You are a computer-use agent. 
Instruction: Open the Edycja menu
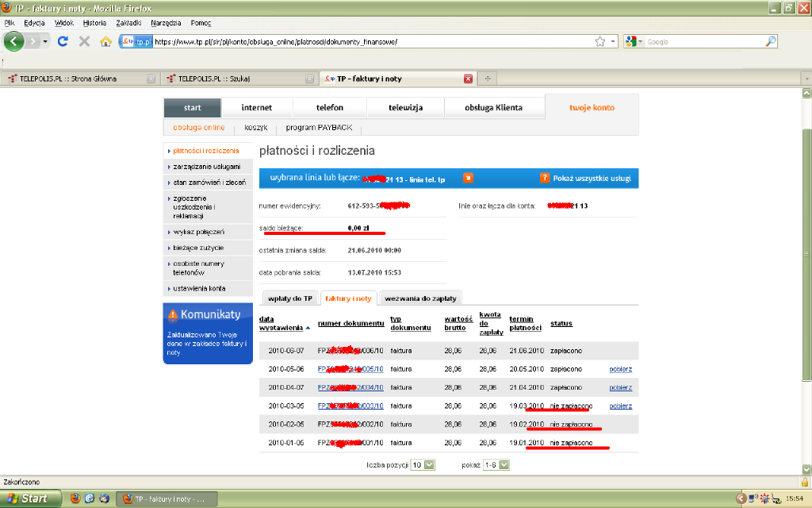34,23
